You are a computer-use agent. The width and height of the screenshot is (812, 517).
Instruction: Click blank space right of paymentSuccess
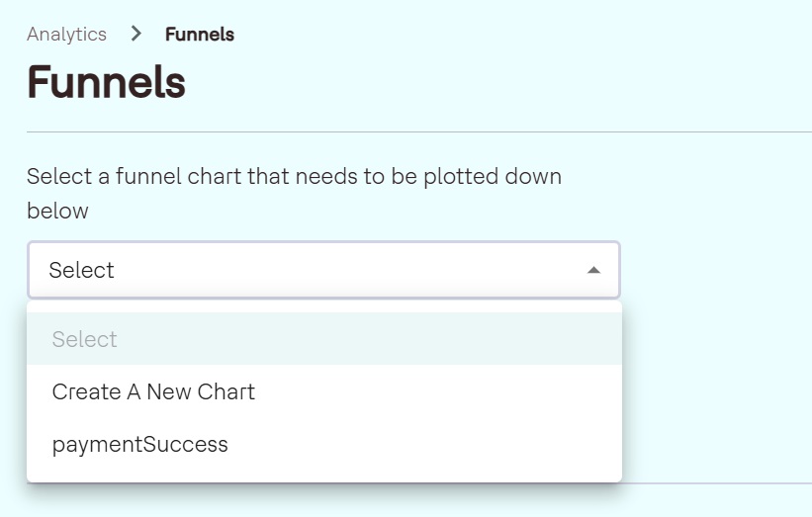(425, 444)
